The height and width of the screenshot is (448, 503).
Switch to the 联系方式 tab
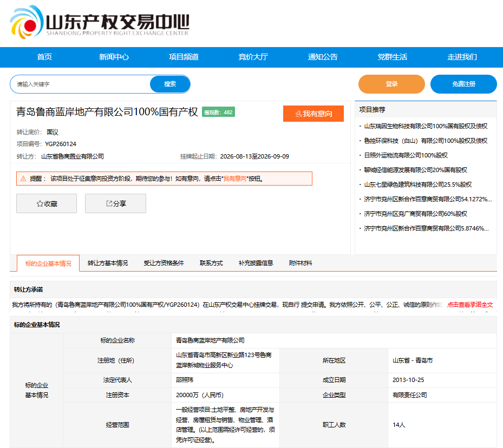point(211,263)
